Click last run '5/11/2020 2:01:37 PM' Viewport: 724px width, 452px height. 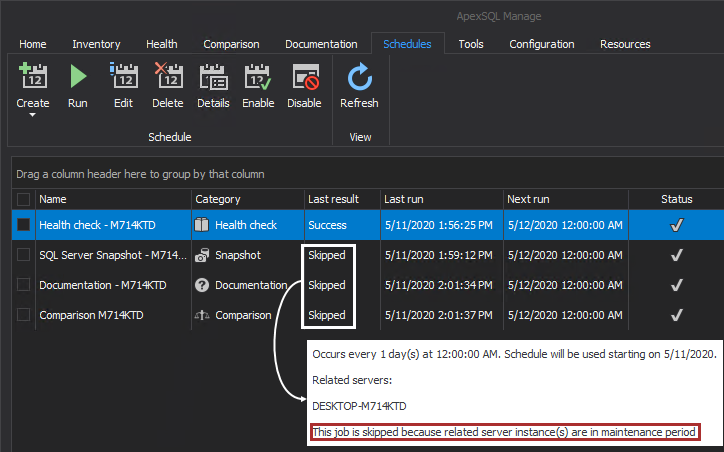click(439, 315)
